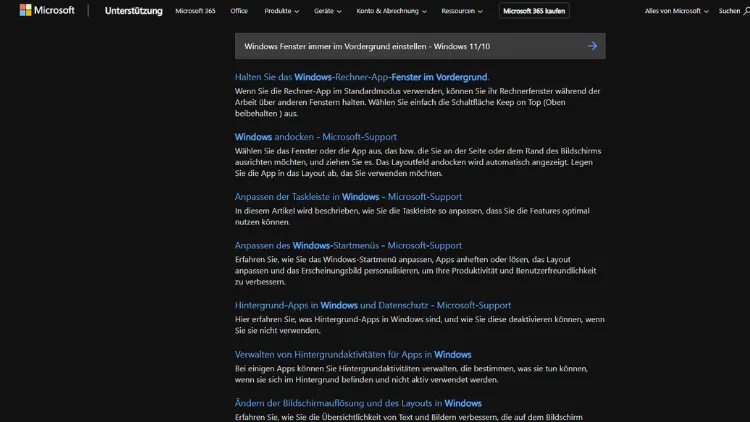Image resolution: width=750 pixels, height=422 pixels.
Task: Submit search with the blue arrow icon
Action: point(592,46)
